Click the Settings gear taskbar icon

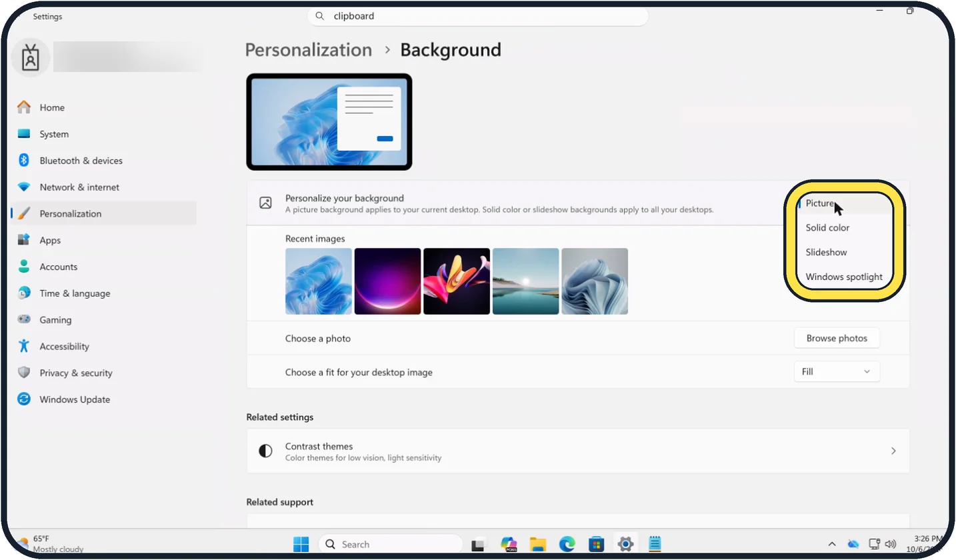[x=625, y=544]
